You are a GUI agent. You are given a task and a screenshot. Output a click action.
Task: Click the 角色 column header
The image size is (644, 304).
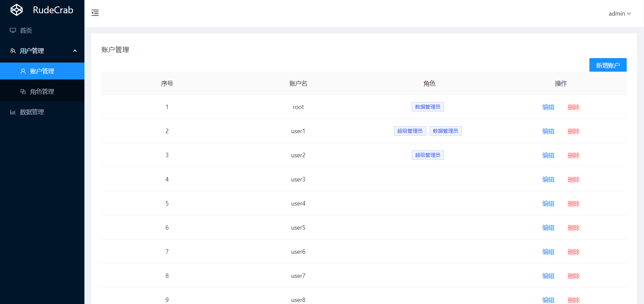coord(429,83)
